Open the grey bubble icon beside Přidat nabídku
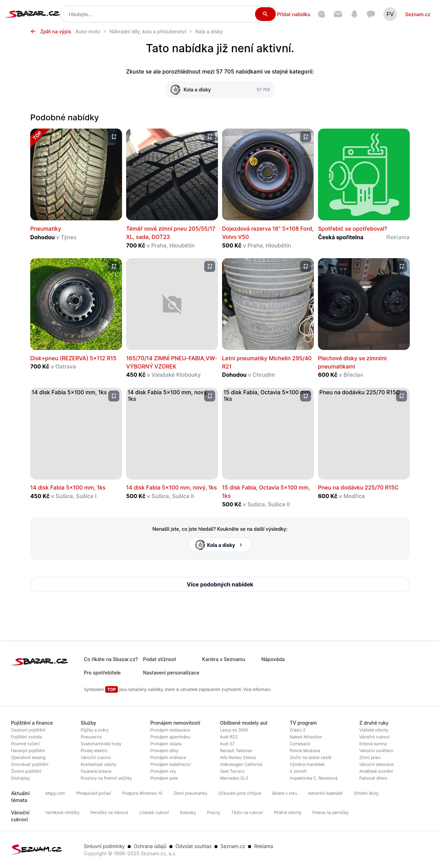This screenshot has width=440, height=868. point(321,14)
